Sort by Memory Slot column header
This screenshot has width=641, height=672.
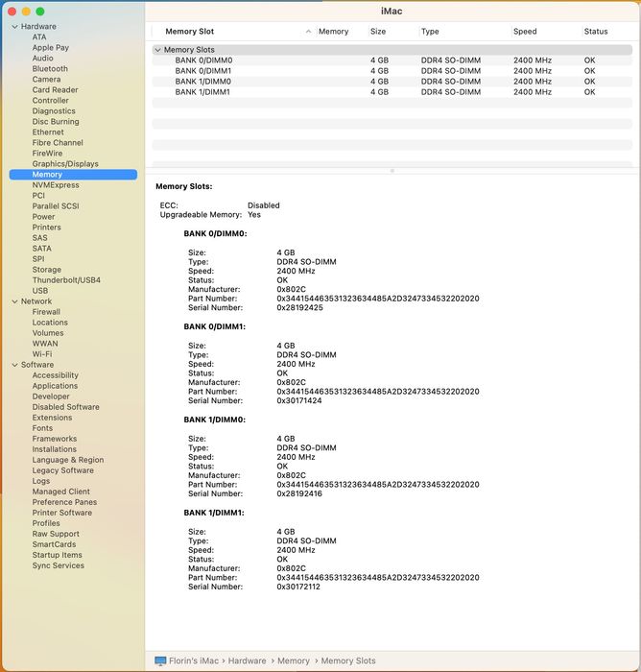coord(189,32)
